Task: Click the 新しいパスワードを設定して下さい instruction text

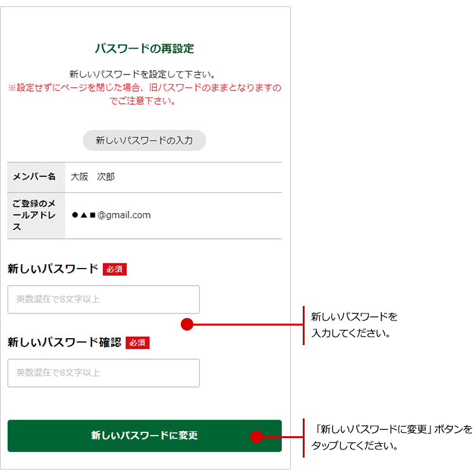Action: [x=143, y=74]
